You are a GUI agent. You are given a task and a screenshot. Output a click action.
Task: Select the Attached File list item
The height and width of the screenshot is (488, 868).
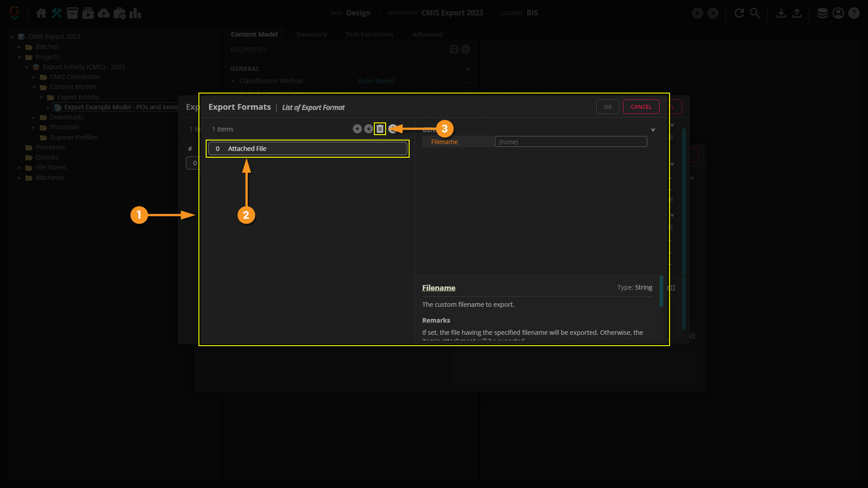307,149
